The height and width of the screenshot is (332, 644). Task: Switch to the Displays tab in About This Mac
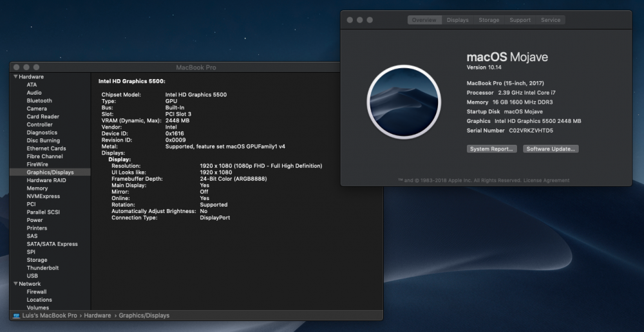point(457,20)
